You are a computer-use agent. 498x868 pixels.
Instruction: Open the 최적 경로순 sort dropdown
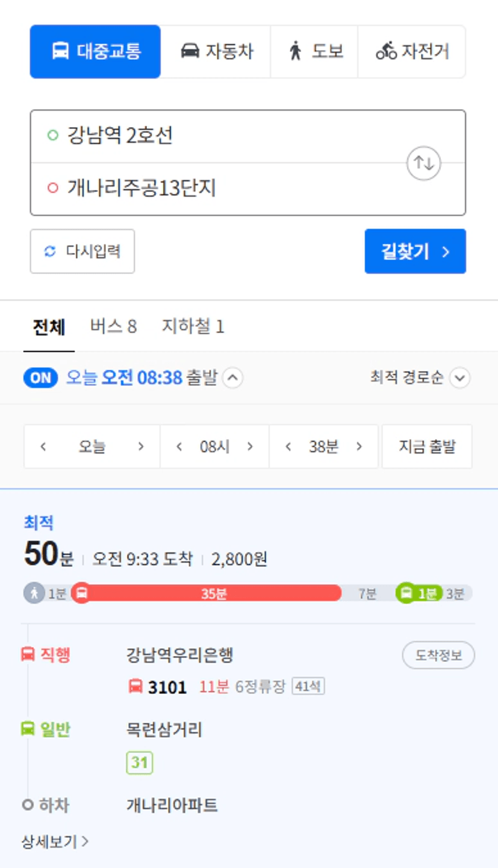[420, 378]
